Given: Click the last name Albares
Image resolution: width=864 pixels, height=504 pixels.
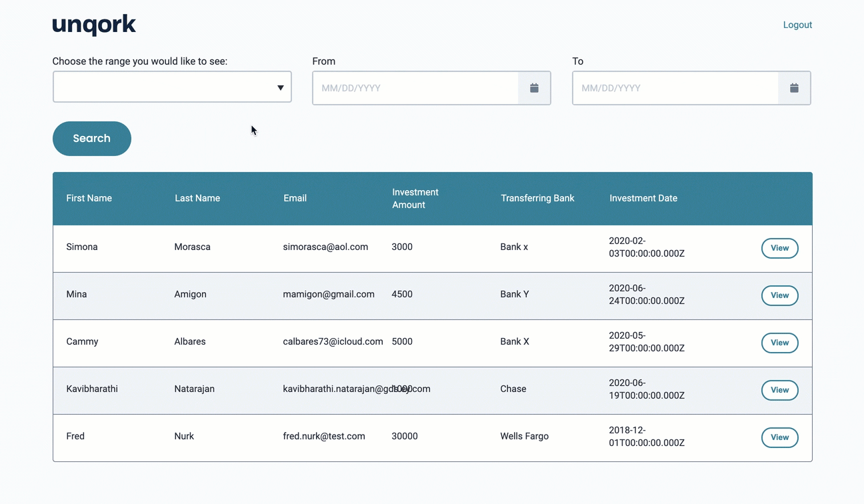Looking at the screenshot, I should tap(190, 341).
